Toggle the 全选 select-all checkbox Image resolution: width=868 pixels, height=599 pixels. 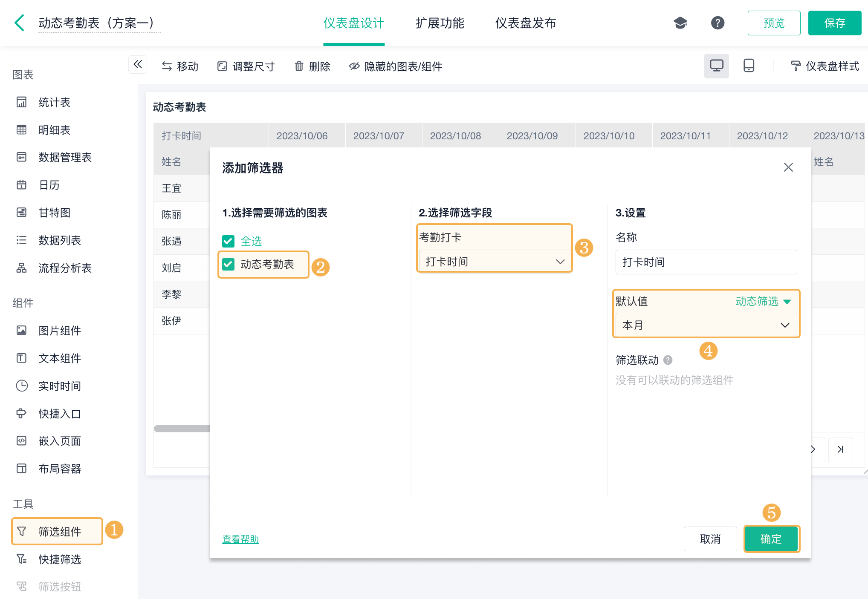pyautogui.click(x=228, y=242)
